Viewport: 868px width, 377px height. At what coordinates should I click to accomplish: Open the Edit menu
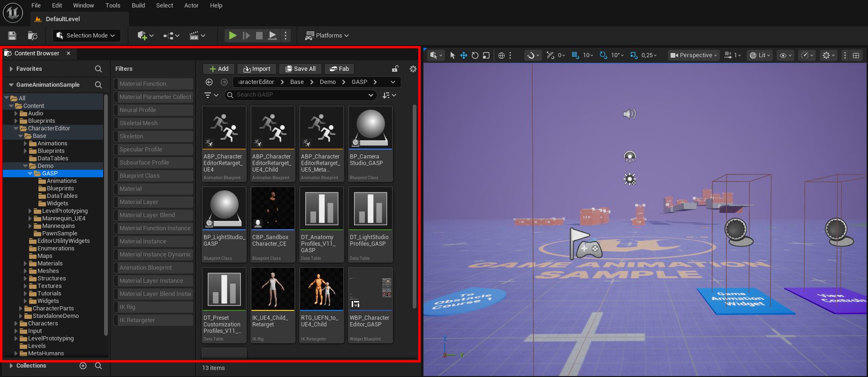[57, 6]
